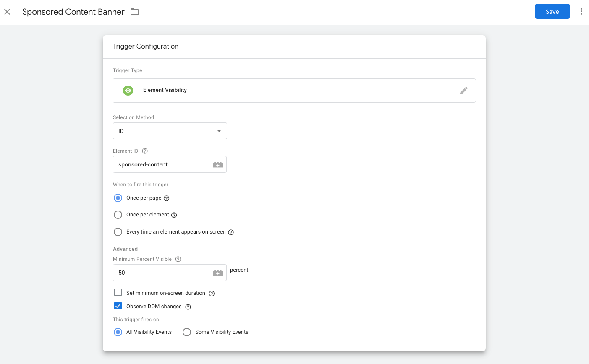Click the green Element Visibility eye icon
The image size is (589, 364).
pyautogui.click(x=128, y=91)
